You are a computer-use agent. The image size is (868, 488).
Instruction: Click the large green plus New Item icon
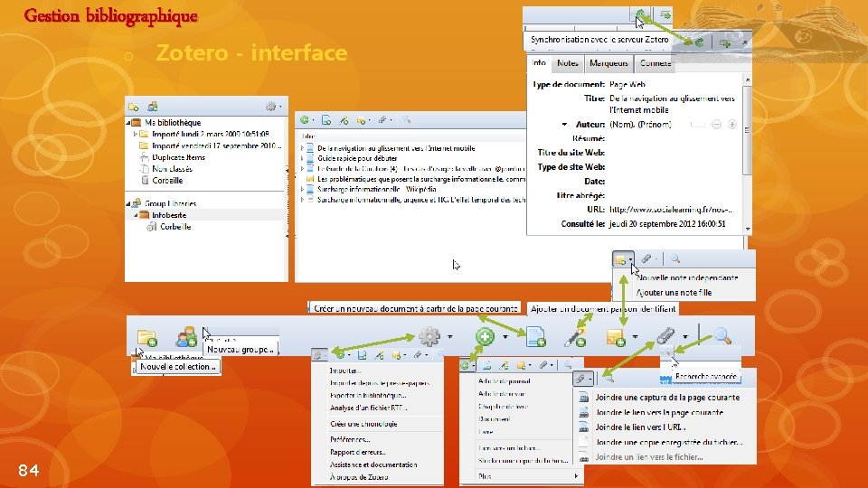pyautogui.click(x=485, y=336)
